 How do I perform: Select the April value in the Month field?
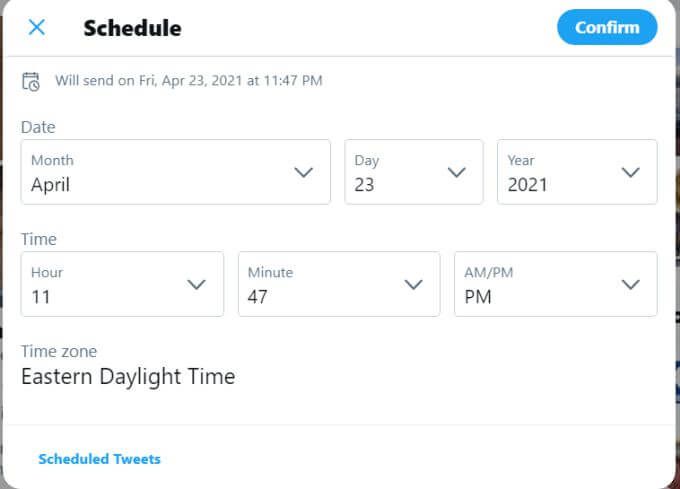(x=50, y=185)
